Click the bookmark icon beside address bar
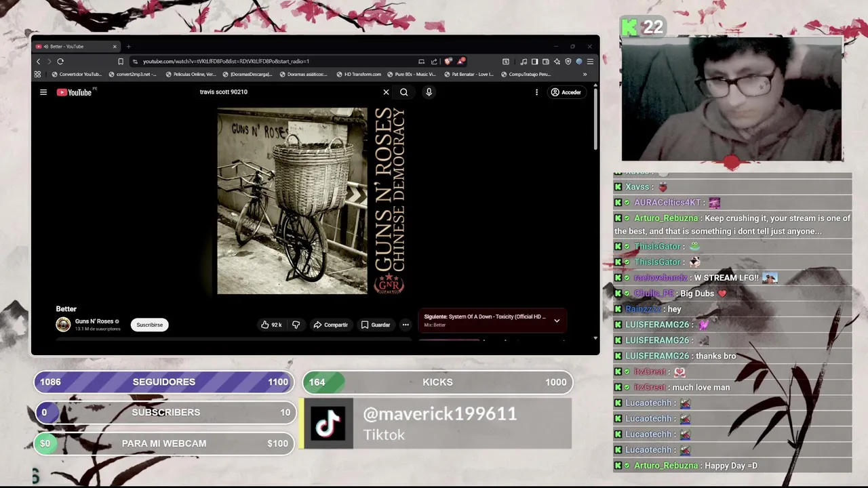868x488 pixels. pyautogui.click(x=121, y=62)
